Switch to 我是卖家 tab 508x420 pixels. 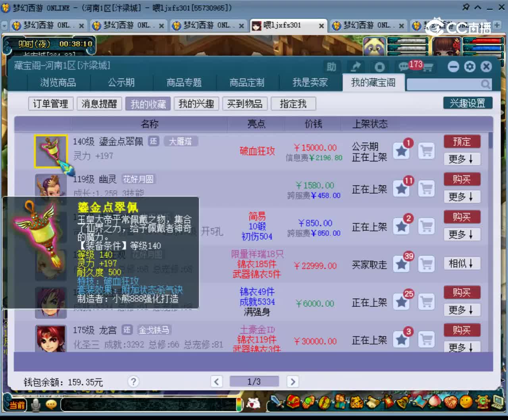click(x=310, y=83)
